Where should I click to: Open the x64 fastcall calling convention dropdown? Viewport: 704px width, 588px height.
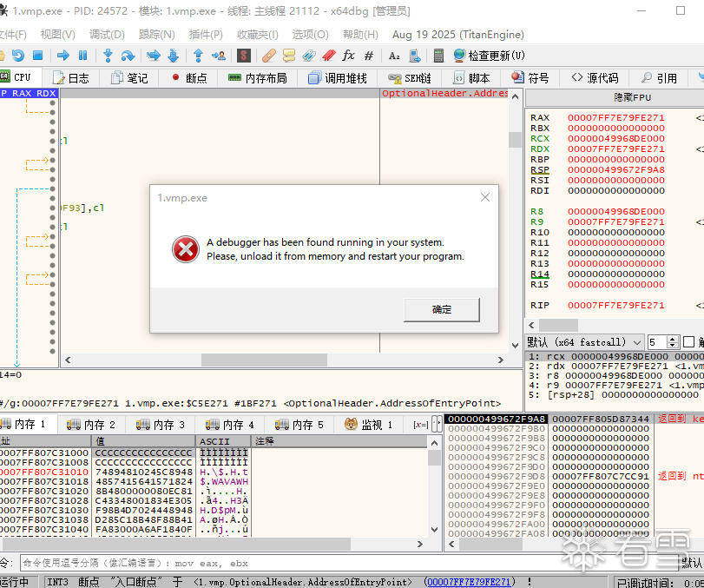[584, 342]
